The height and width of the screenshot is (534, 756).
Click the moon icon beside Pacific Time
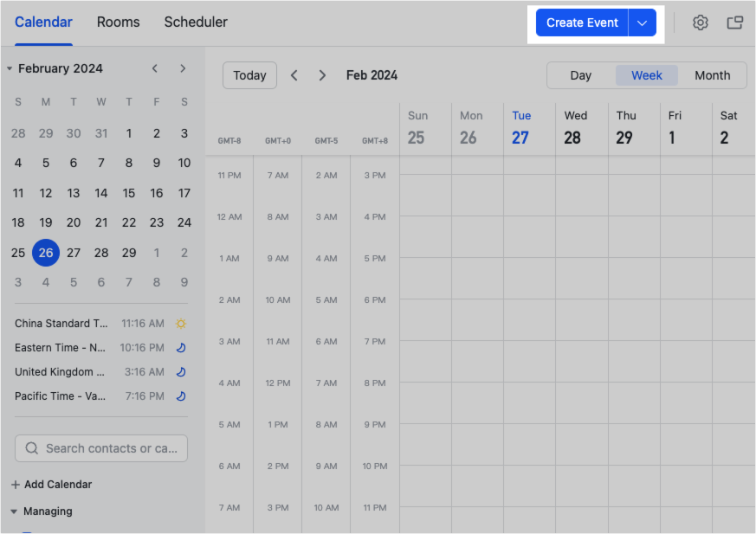[180, 396]
